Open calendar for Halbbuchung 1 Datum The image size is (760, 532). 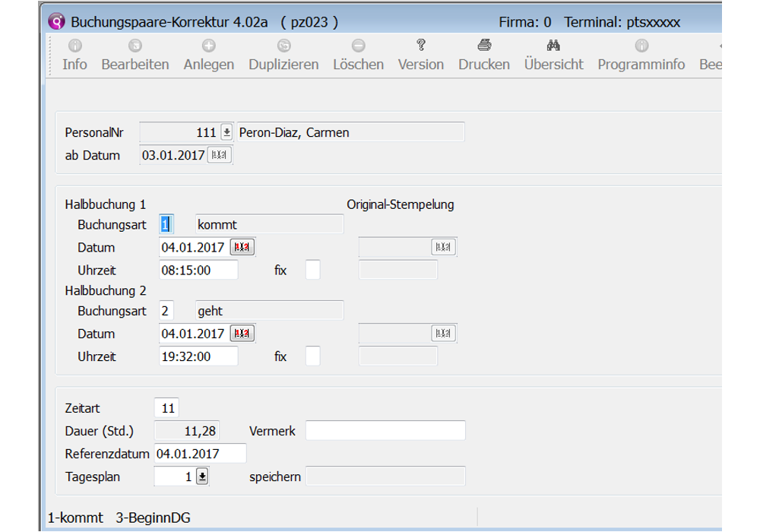pos(243,247)
